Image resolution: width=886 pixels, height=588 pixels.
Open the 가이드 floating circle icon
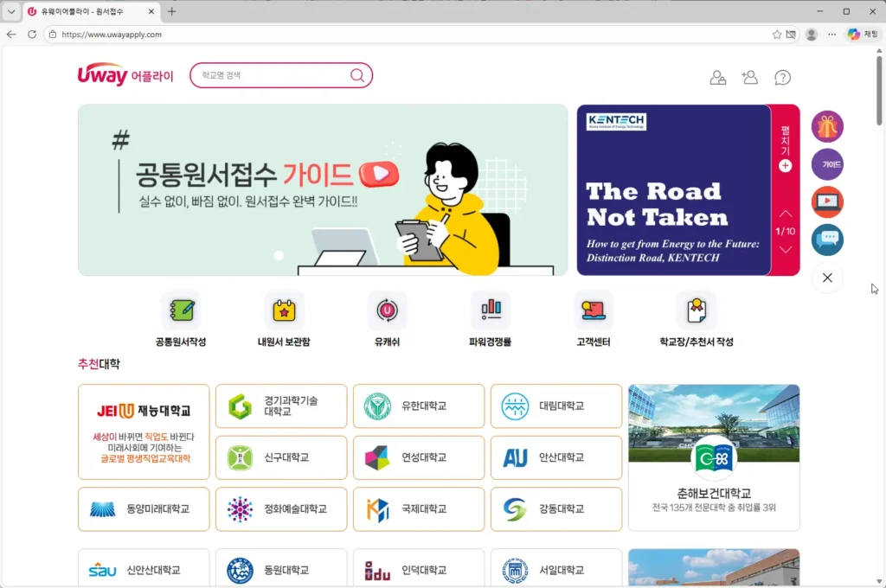click(827, 164)
